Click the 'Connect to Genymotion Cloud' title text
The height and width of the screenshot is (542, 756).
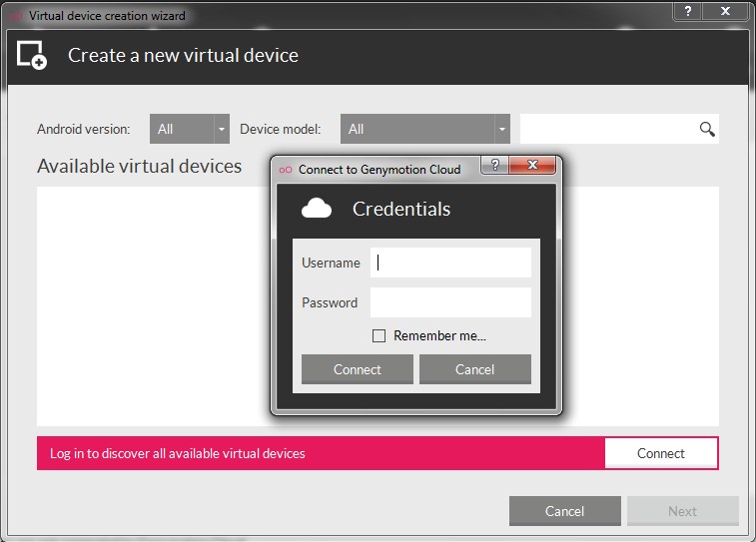379,170
